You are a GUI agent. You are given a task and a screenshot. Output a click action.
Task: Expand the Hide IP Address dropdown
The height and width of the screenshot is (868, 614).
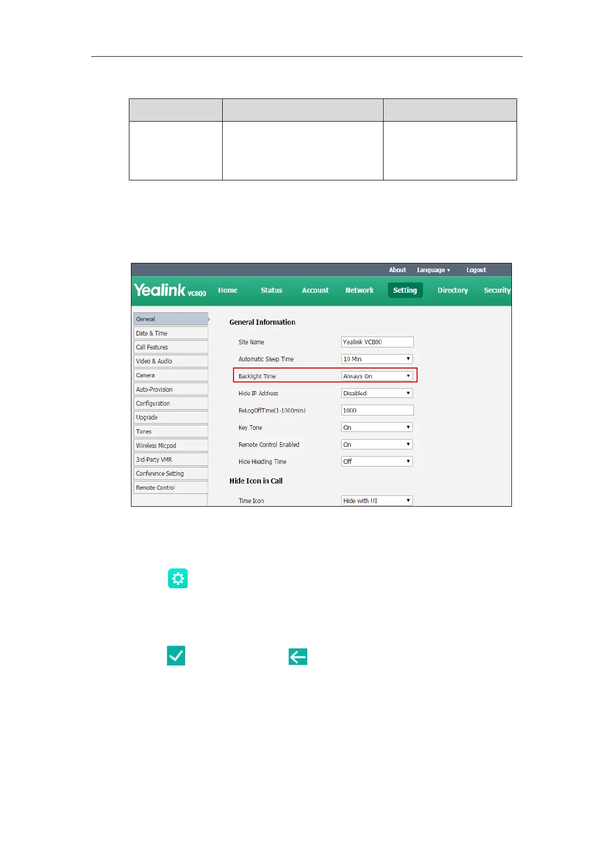pyautogui.click(x=377, y=393)
